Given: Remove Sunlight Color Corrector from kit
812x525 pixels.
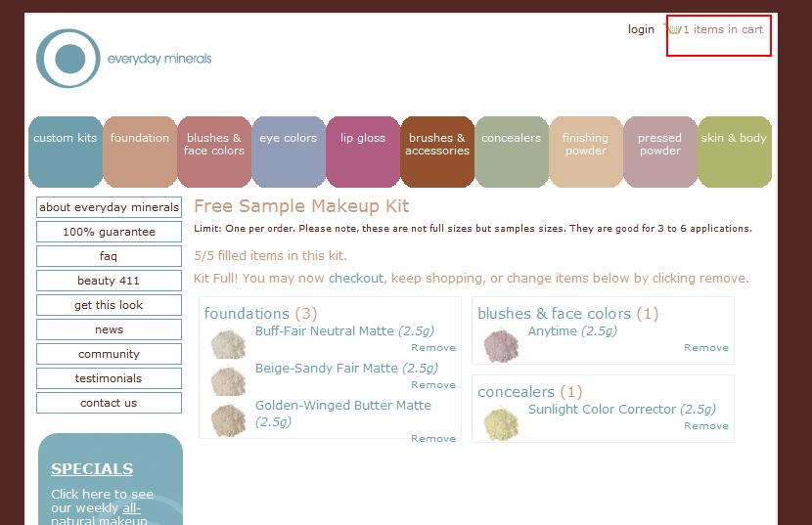Looking at the screenshot, I should [705, 425].
